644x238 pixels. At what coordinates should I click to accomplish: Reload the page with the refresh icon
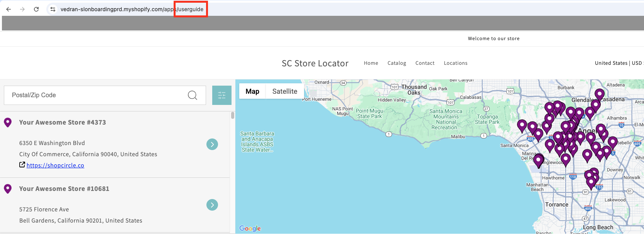[36, 9]
